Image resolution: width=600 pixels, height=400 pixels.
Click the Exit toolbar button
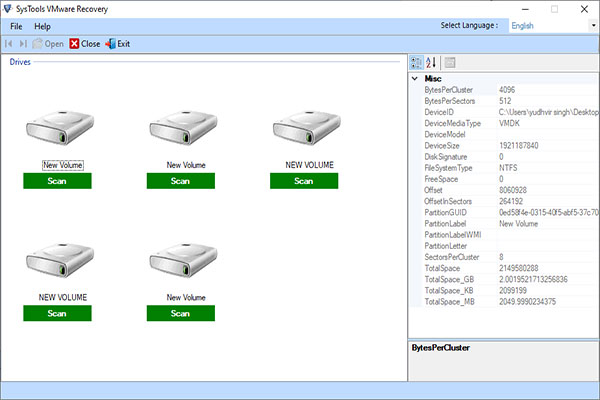[118, 44]
